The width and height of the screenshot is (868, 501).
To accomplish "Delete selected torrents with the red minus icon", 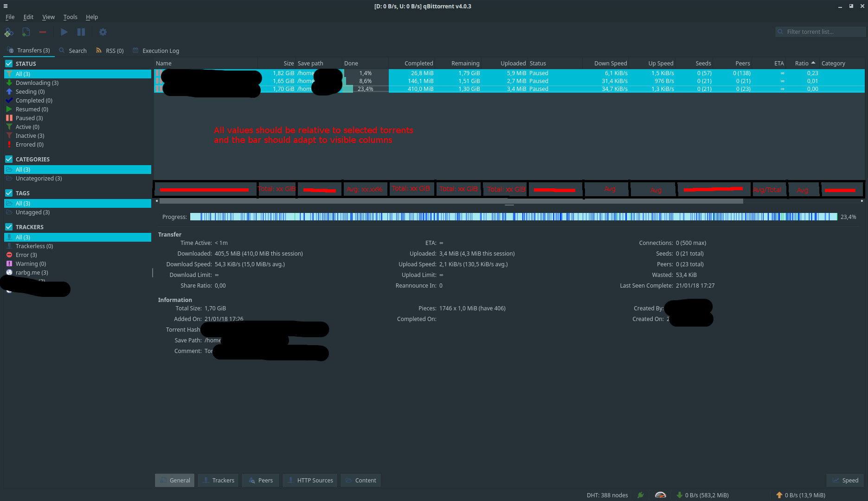I will coord(42,32).
